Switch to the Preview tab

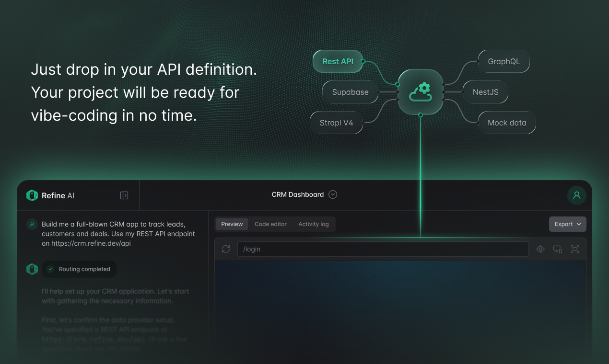pos(232,224)
